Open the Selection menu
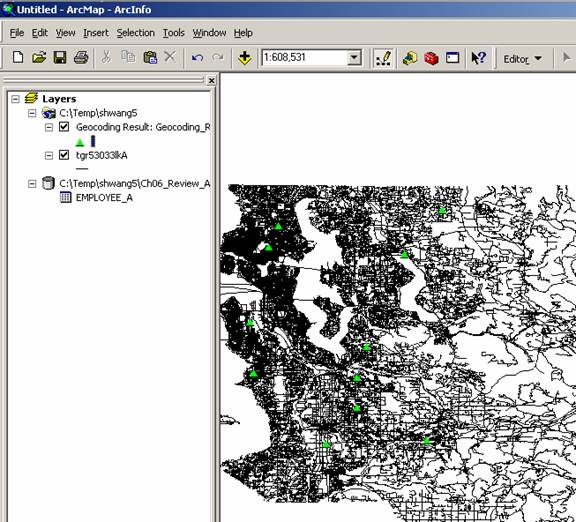The width and height of the screenshot is (576, 522). (x=136, y=33)
